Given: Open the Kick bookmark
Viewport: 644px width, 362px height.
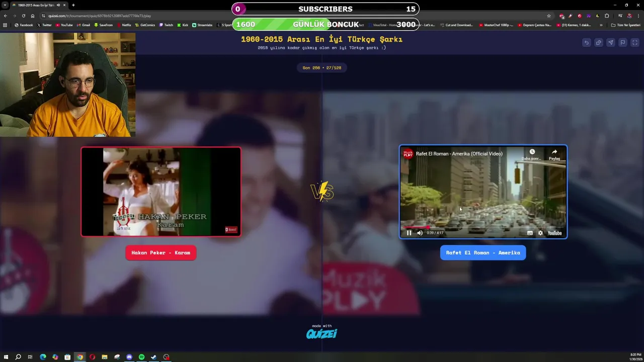Looking at the screenshot, I should point(183,25).
